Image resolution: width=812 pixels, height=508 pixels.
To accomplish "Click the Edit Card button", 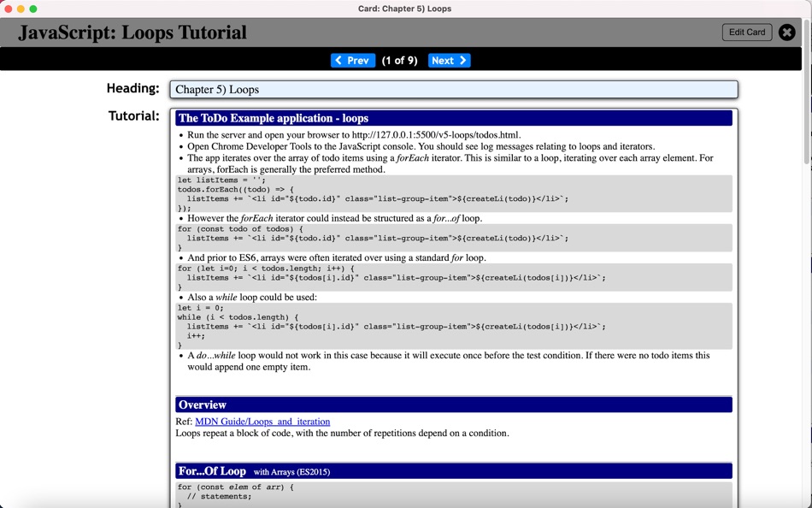I will tap(747, 32).
